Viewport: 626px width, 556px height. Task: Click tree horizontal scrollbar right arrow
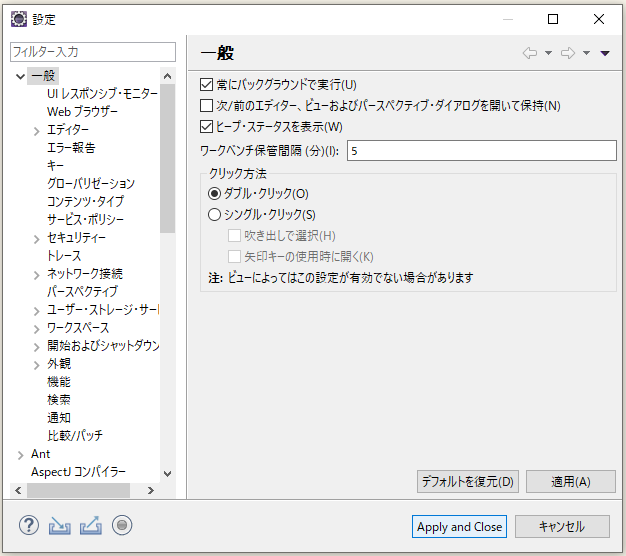pyautogui.click(x=151, y=490)
